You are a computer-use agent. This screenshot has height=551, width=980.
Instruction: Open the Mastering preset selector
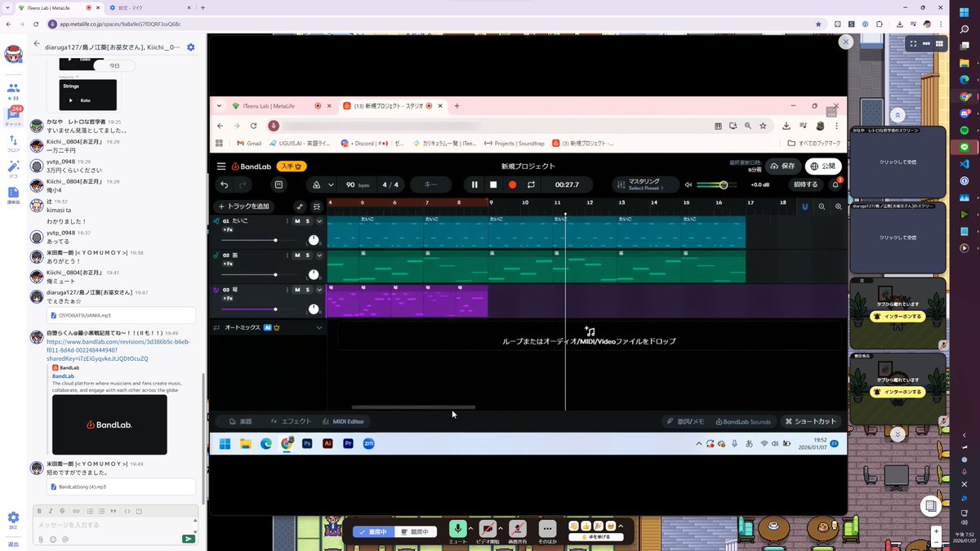pyautogui.click(x=644, y=184)
